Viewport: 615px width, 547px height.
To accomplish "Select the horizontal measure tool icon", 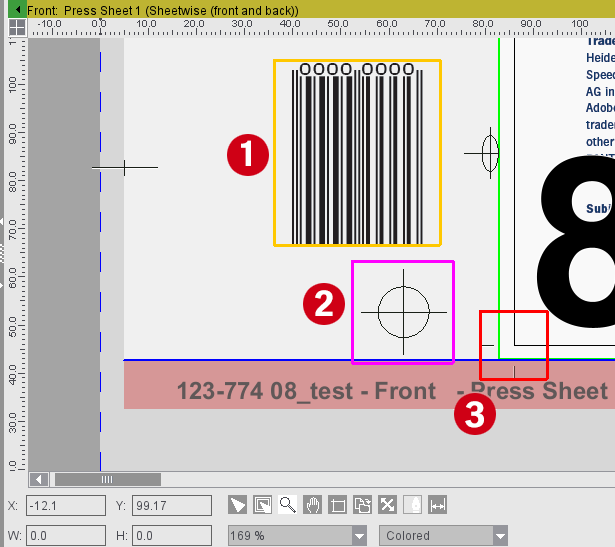I will (437, 506).
